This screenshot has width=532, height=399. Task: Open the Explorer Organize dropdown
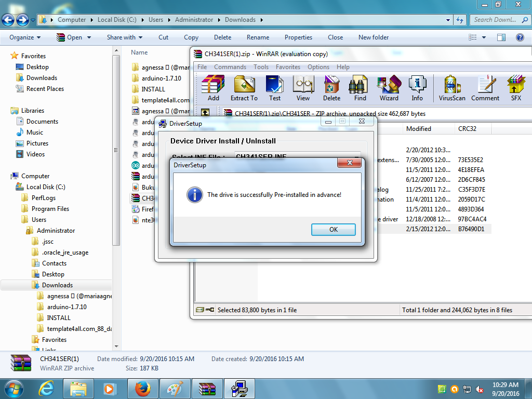click(x=25, y=37)
